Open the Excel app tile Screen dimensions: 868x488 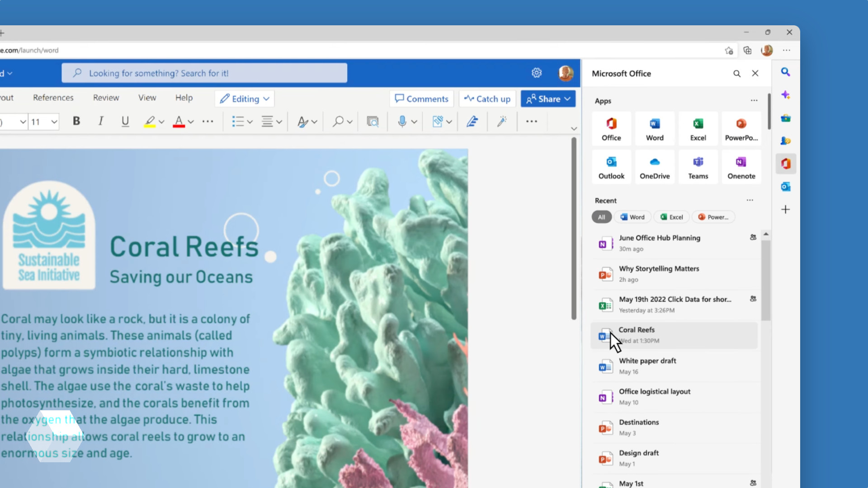[x=698, y=129]
